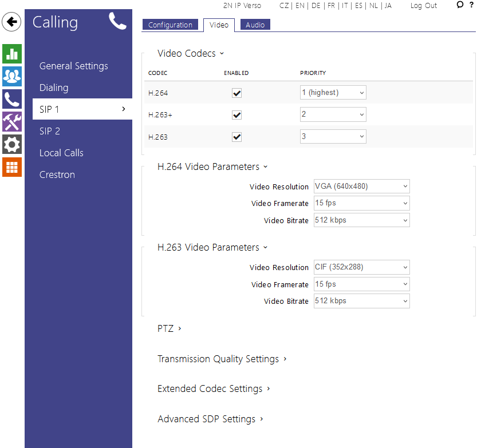477x448 pixels.
Task: Open the General Settings menu item
Action: click(73, 66)
